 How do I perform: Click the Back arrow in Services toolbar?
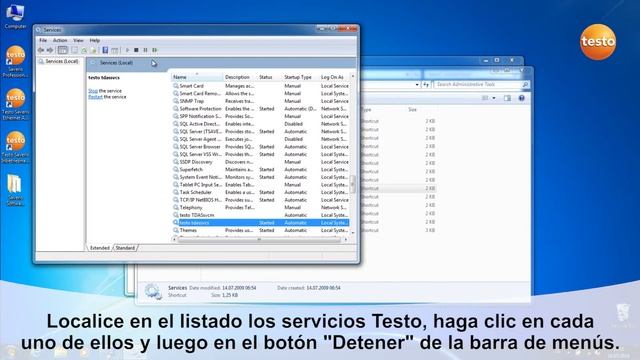[41, 50]
